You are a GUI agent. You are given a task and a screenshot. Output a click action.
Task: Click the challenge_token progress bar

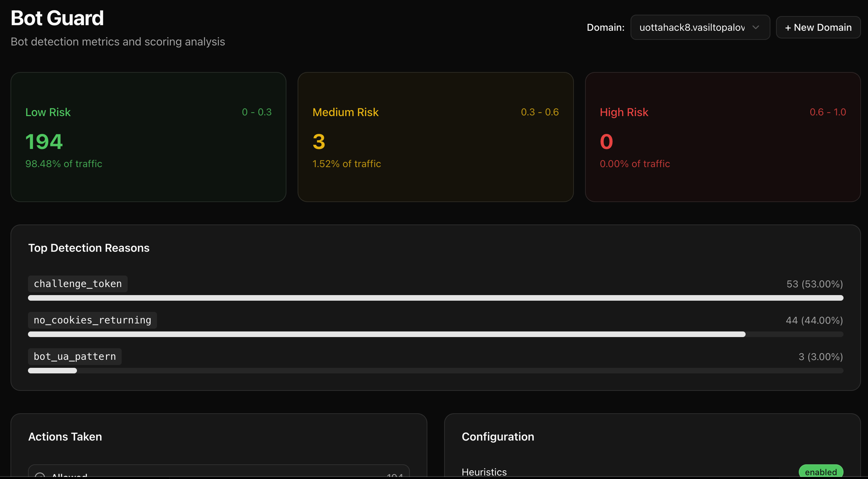click(435, 298)
